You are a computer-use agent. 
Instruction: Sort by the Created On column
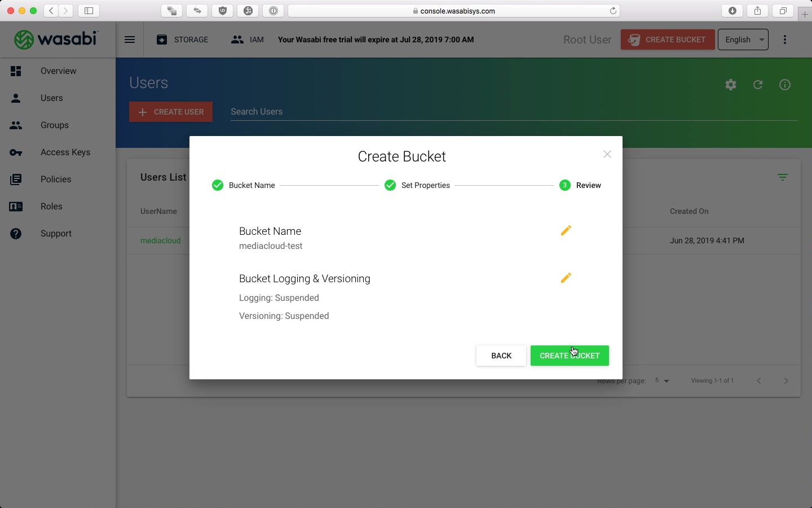coord(689,211)
